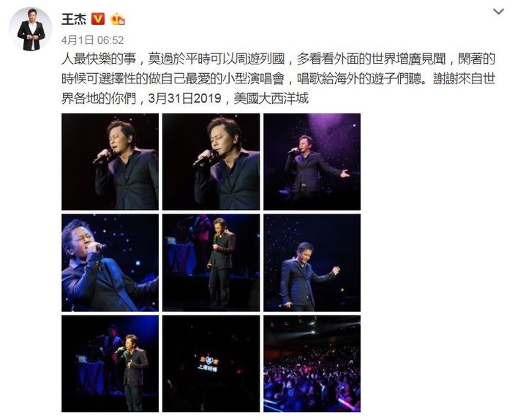
Task: Click the date text 3月31日2019
Action: pos(184,98)
